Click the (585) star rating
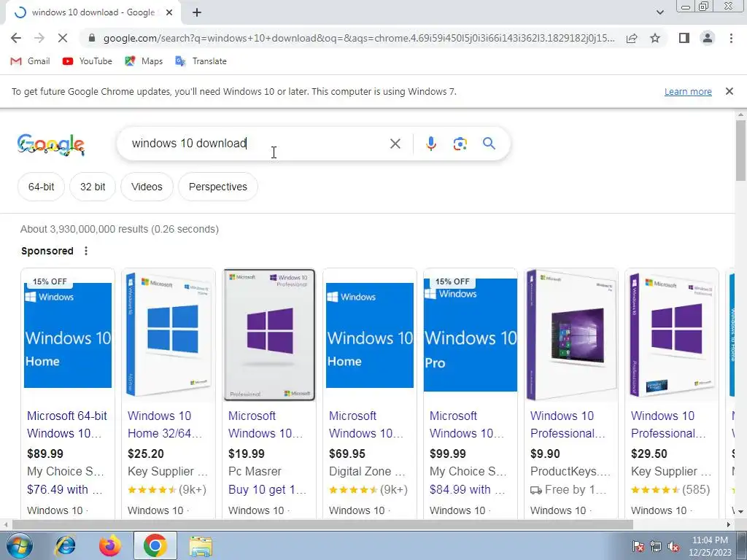 (671, 489)
